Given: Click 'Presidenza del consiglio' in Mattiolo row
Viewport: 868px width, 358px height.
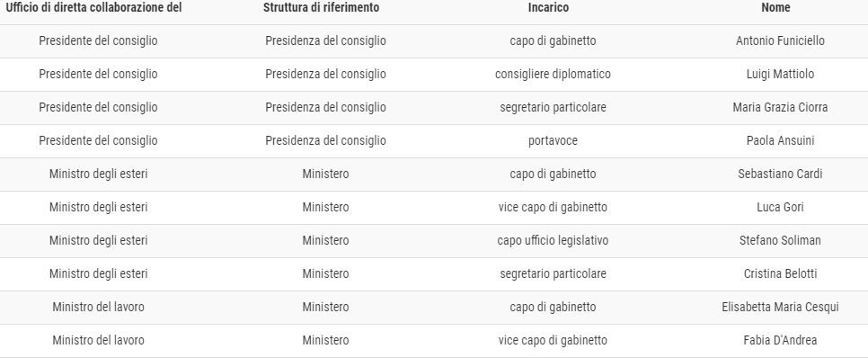Looking at the screenshot, I should [325, 75].
